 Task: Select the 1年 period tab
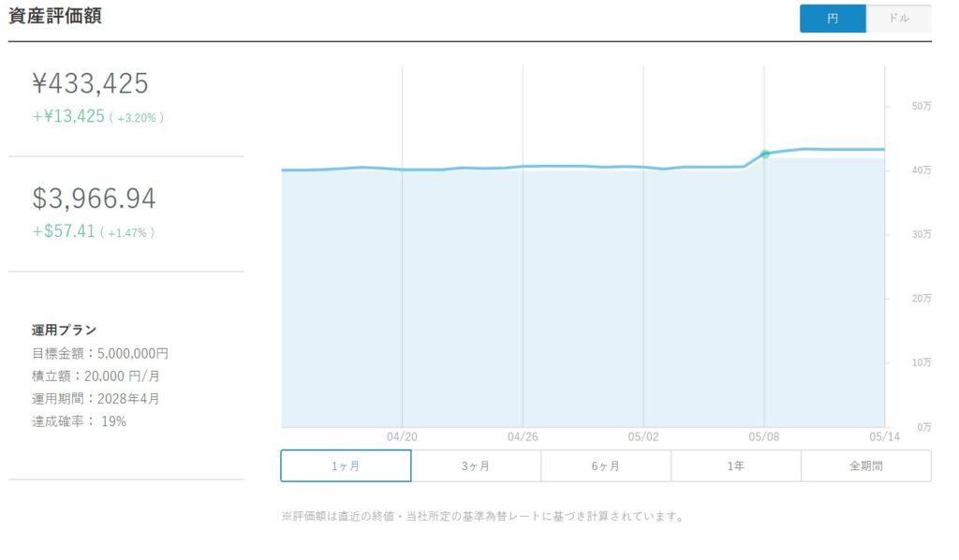[736, 465]
